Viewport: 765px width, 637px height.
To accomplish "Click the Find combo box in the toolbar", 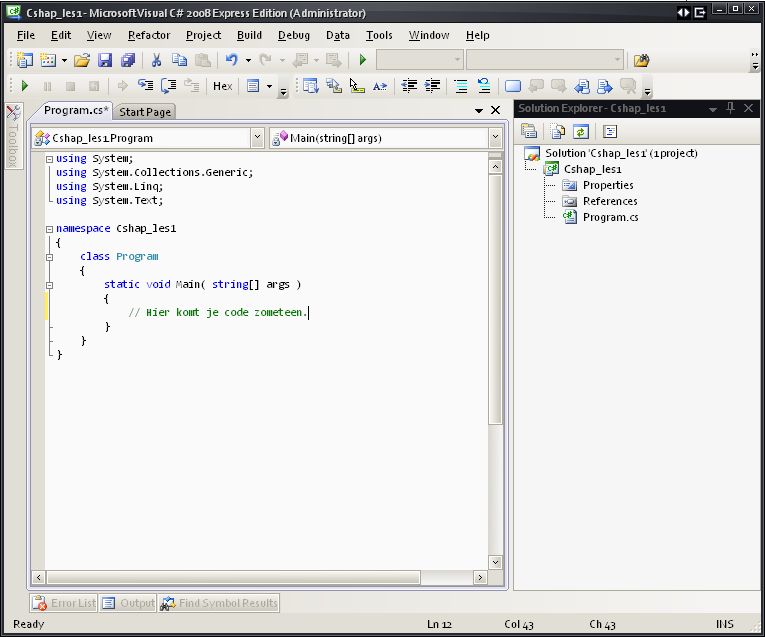I will pyautogui.click(x=544, y=60).
